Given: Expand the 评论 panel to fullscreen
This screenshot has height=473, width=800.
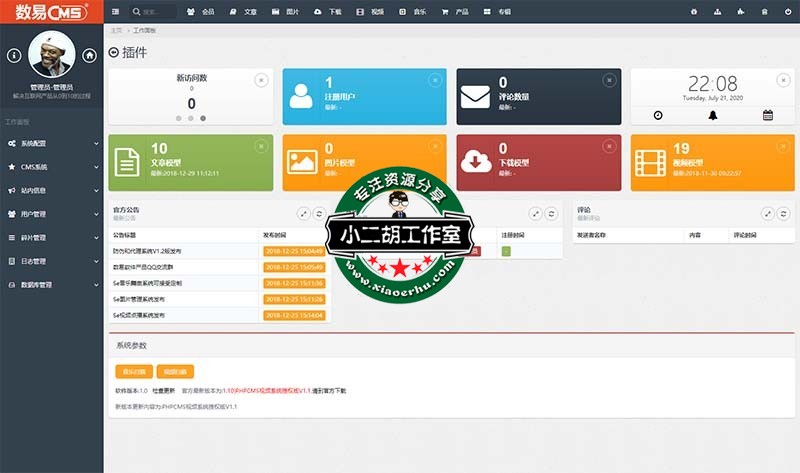Looking at the screenshot, I should click(x=767, y=213).
